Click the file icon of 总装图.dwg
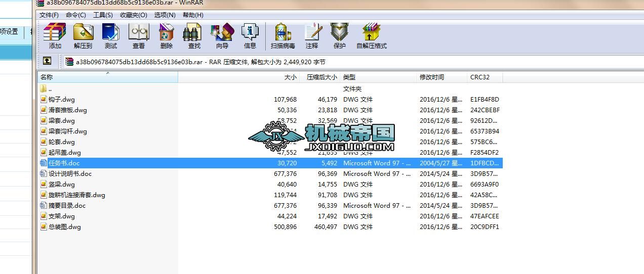The image size is (644, 274). tap(44, 226)
